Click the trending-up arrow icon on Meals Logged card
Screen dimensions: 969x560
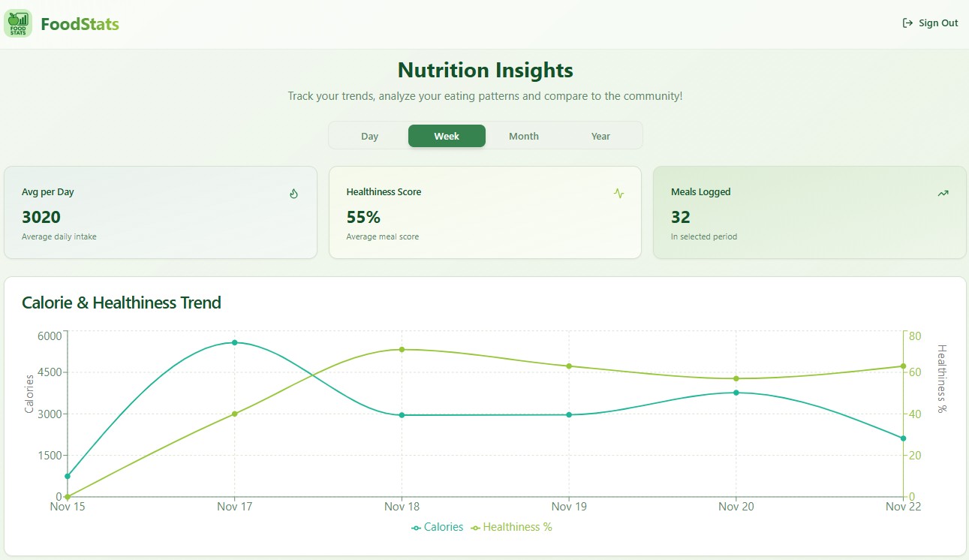point(943,193)
